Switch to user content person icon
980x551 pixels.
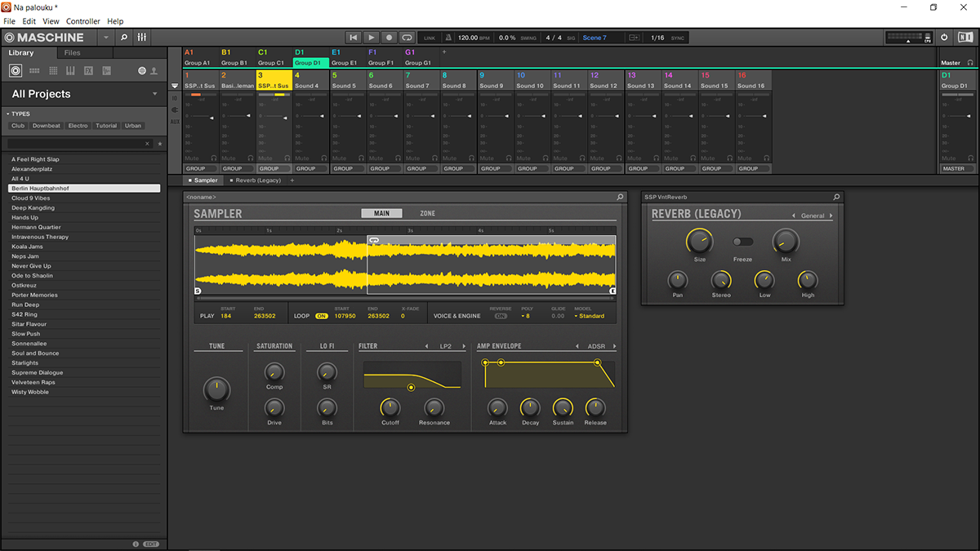[x=154, y=71]
